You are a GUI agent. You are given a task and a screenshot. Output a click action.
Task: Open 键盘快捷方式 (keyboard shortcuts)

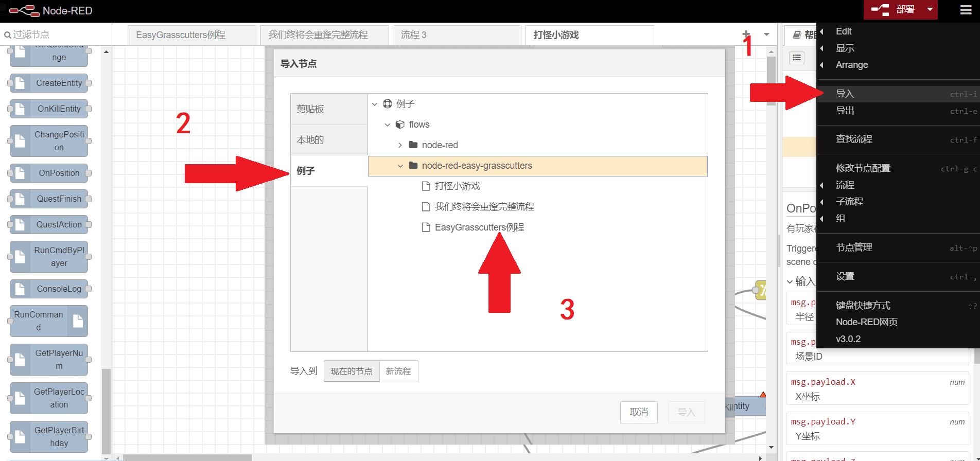898,306
